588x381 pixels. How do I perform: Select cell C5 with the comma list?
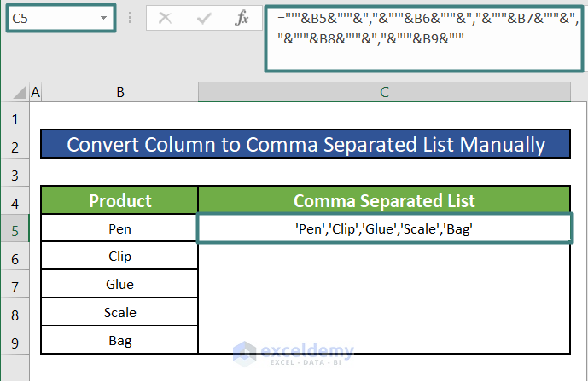point(384,228)
